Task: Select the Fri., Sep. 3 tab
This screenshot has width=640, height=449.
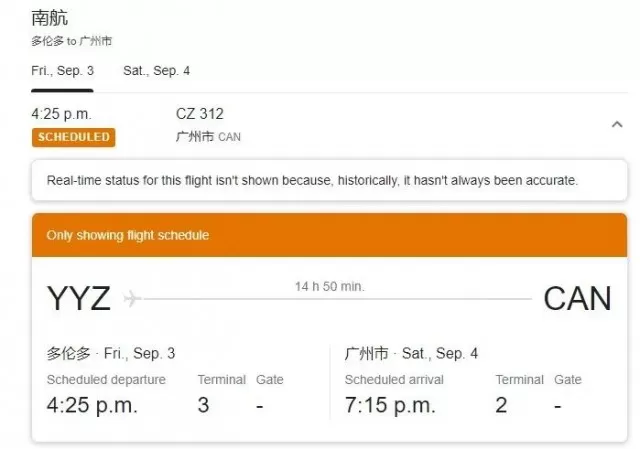Action: click(62, 71)
